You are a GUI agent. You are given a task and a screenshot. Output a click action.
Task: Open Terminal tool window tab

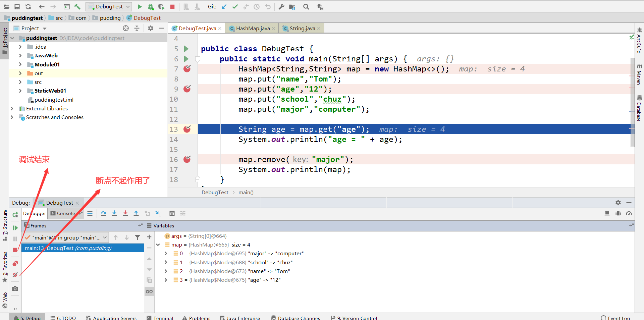tap(160, 318)
